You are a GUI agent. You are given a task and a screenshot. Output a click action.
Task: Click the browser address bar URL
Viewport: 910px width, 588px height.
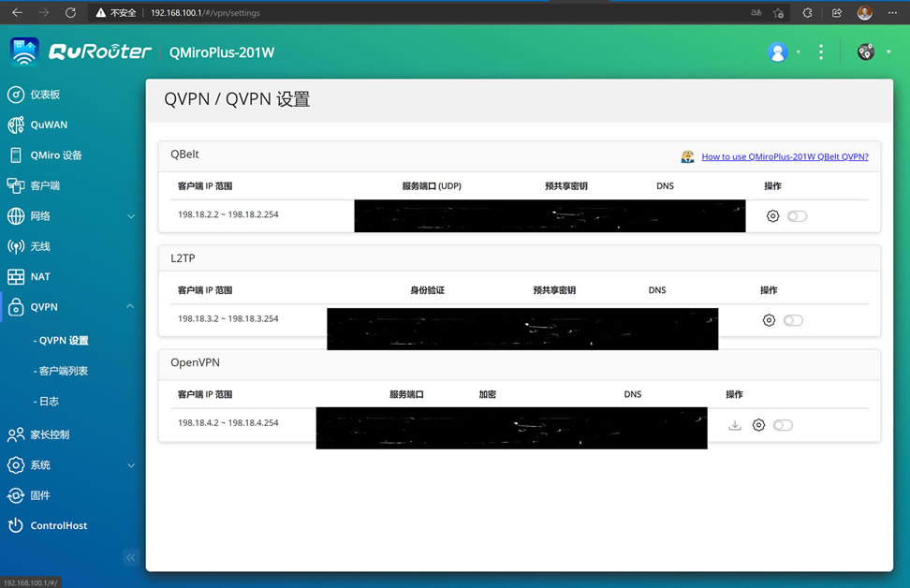point(205,13)
